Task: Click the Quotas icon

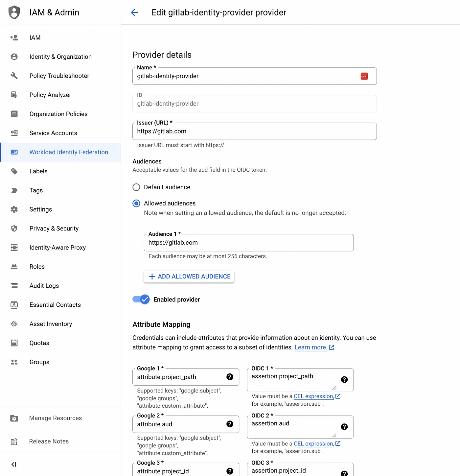Action: point(14,343)
